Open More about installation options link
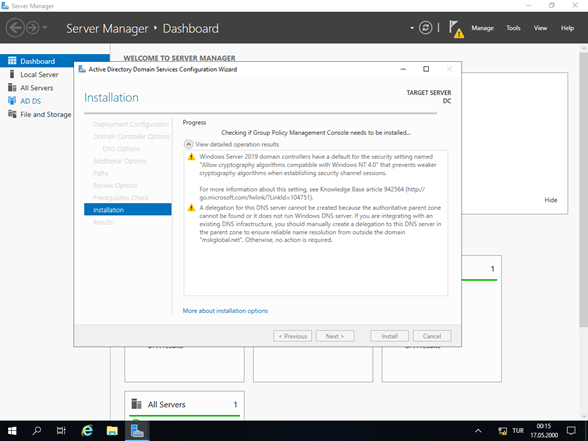 (x=225, y=310)
